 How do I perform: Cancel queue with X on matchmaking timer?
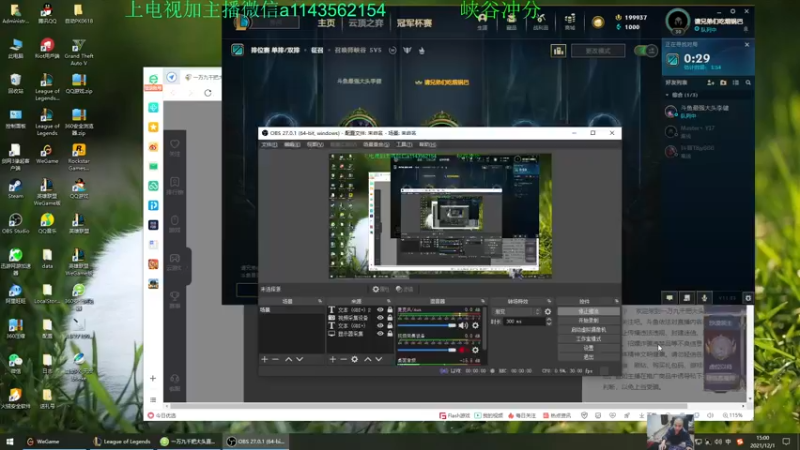point(747,45)
